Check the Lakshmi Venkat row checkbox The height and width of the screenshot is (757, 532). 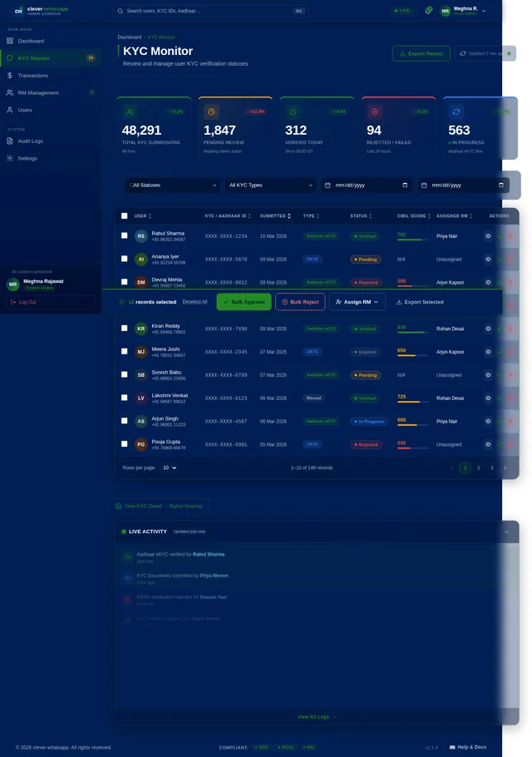click(x=125, y=398)
